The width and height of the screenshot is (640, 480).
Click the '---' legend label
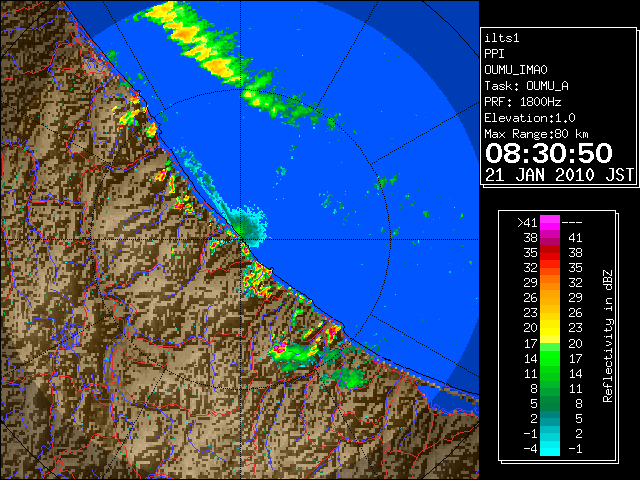pos(572,223)
